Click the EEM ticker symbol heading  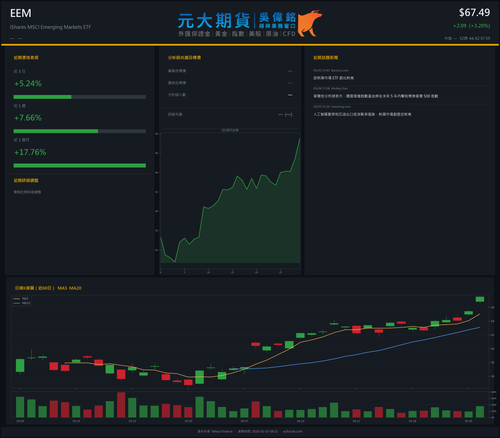click(21, 13)
